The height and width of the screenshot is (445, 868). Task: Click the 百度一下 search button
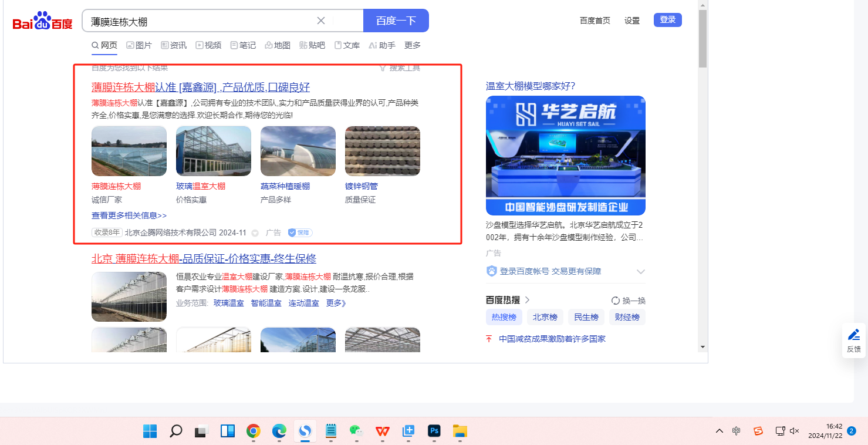(396, 21)
